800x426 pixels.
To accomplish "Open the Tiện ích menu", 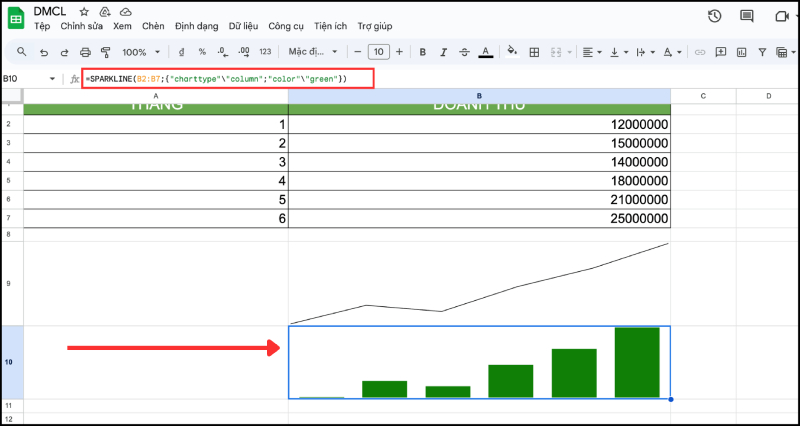I will pos(331,26).
